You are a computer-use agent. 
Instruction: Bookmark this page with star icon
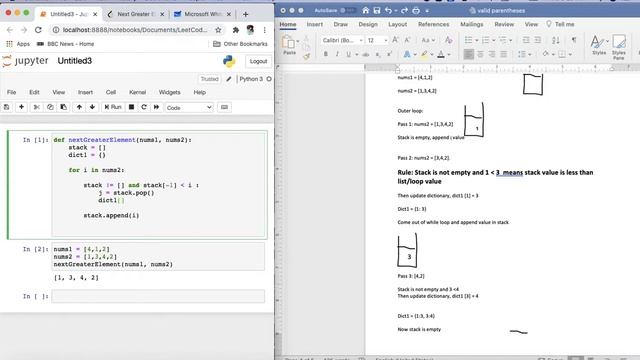218,30
